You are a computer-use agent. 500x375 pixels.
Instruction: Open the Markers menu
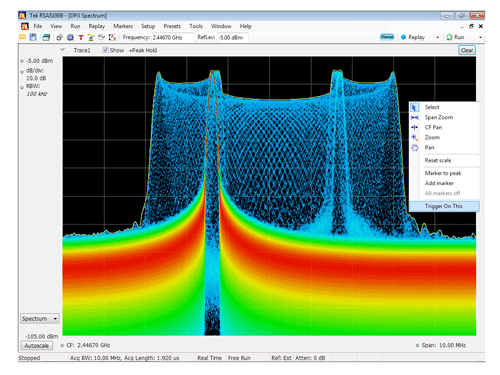click(123, 26)
